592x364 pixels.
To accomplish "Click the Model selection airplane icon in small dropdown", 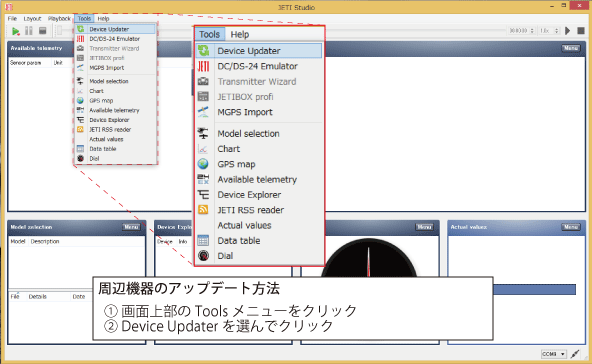I will click(x=80, y=81).
